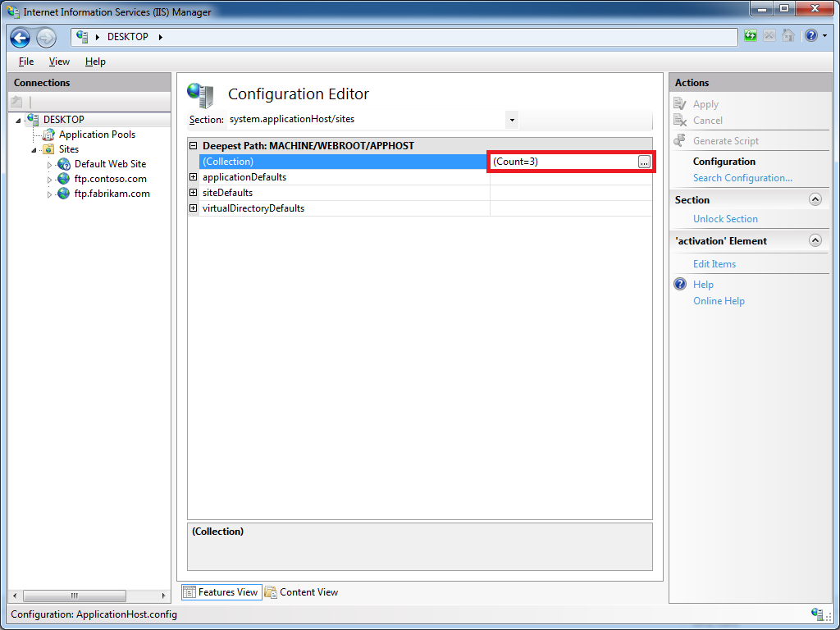Click the Default Web Site globe icon
Viewport: 840px width, 630px height.
(x=64, y=164)
